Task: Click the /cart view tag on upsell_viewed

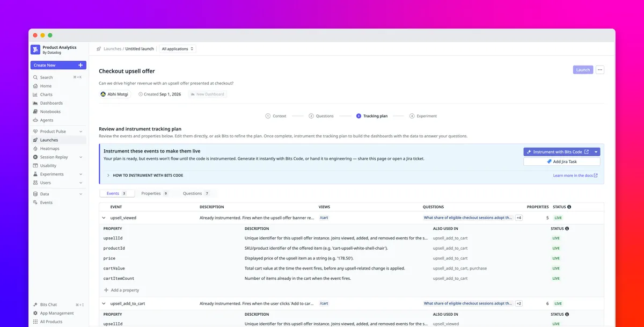Action: [324, 218]
